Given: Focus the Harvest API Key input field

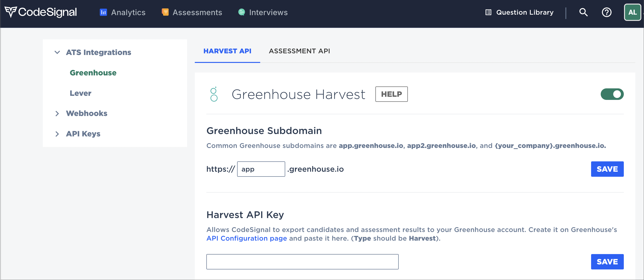Looking at the screenshot, I should click(302, 262).
